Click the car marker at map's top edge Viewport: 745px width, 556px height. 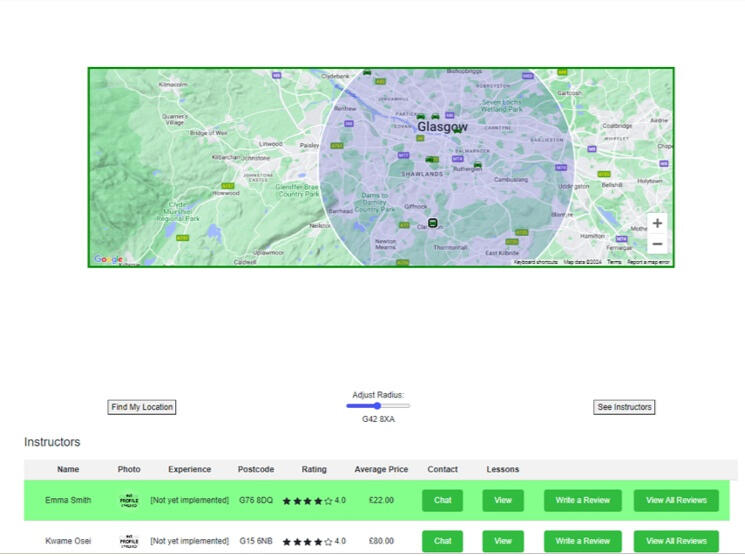click(367, 72)
